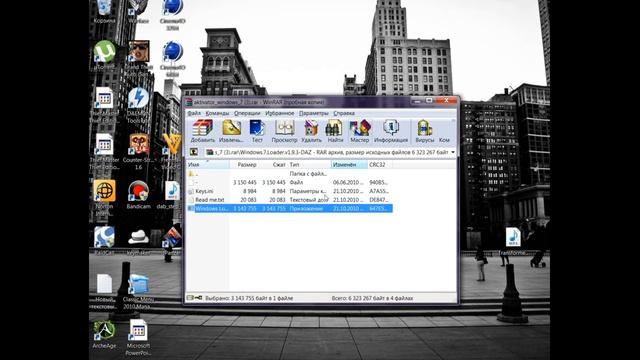
Task: Open the Команды menu
Action: pyautogui.click(x=217, y=113)
